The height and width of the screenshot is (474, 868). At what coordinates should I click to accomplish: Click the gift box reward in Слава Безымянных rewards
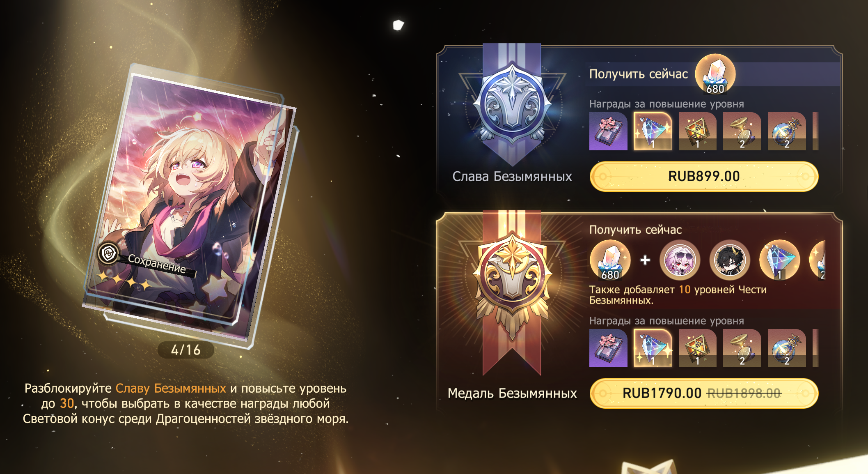[x=608, y=131]
